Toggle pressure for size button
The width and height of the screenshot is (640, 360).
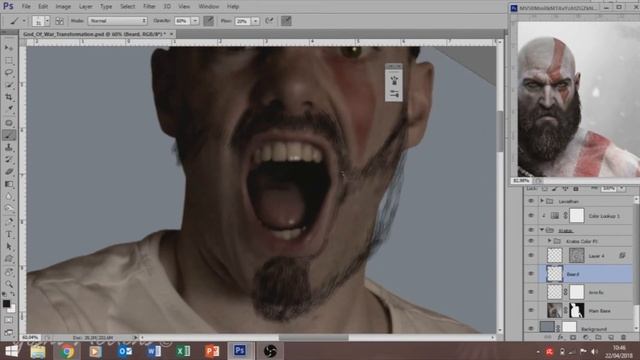pos(286,21)
